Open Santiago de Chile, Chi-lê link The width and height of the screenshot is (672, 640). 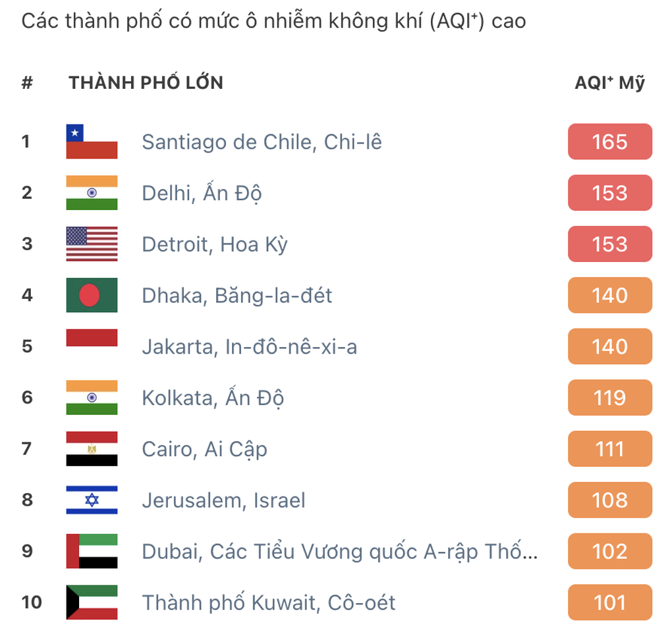click(x=262, y=142)
